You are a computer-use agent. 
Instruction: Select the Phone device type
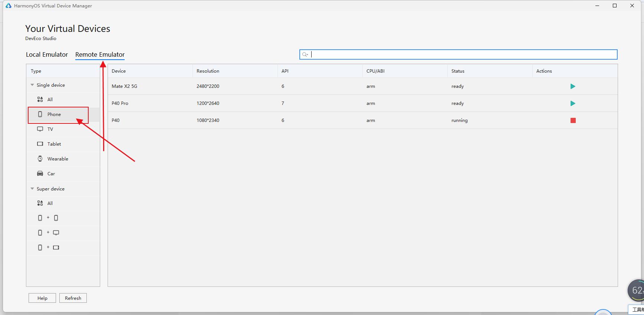click(x=54, y=115)
